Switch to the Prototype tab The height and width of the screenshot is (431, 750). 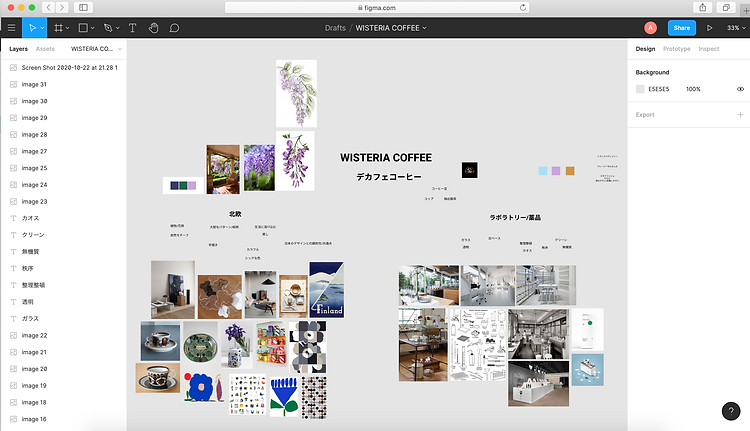coord(676,49)
